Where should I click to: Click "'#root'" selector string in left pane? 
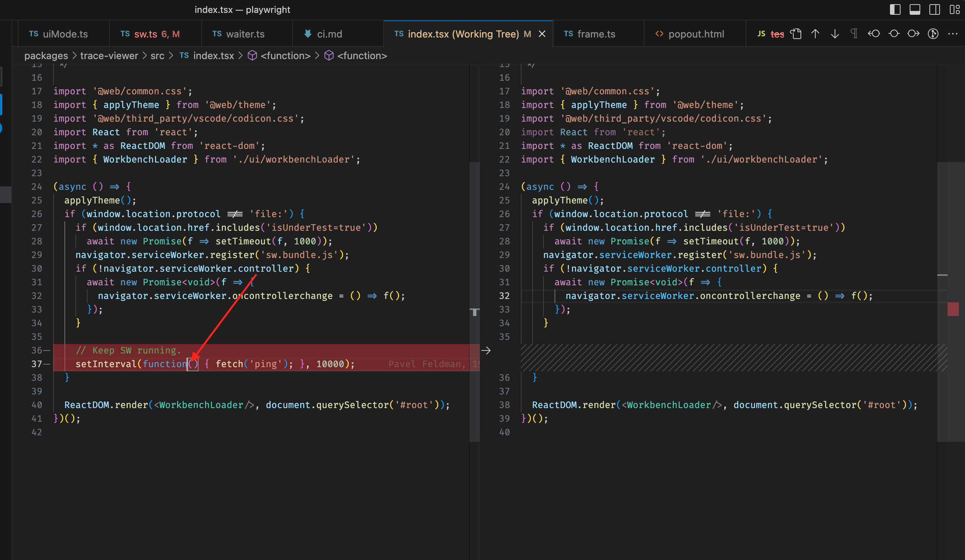point(414,405)
